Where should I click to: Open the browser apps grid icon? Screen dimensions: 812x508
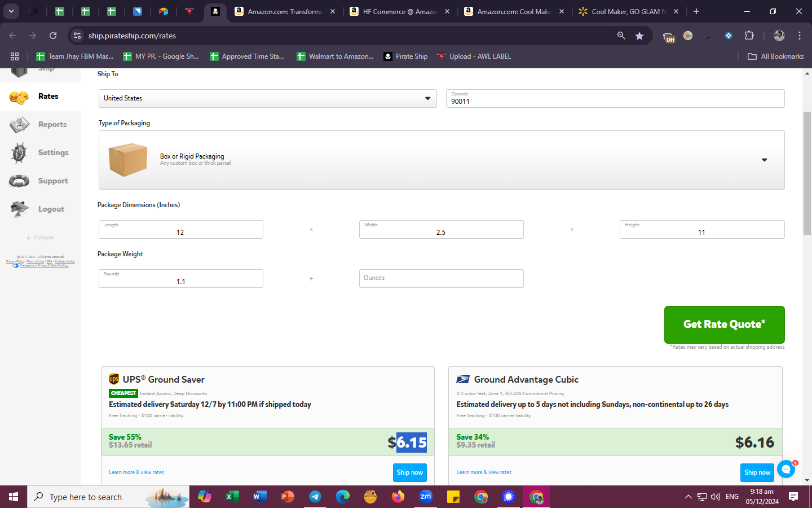point(15,56)
